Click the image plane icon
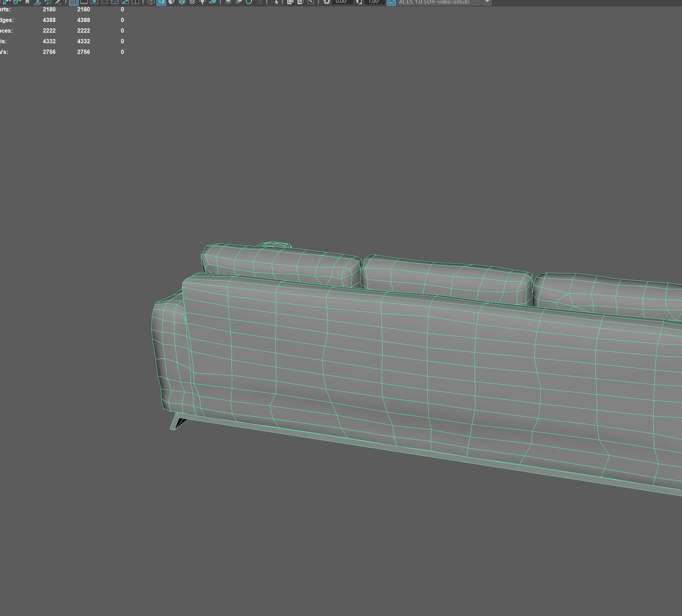 pyautogui.click(x=38, y=2)
